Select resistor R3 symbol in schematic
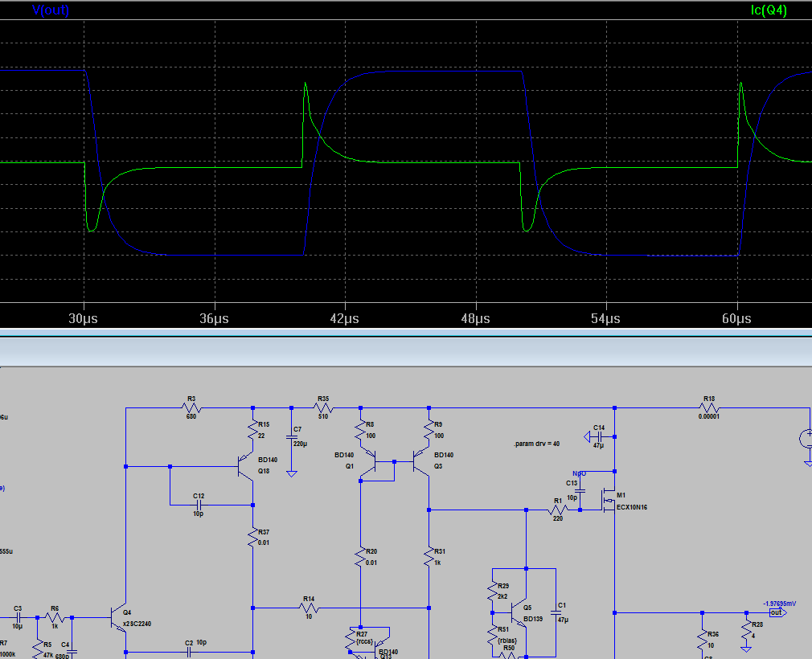Image resolution: width=812 pixels, height=659 pixels. (191, 408)
